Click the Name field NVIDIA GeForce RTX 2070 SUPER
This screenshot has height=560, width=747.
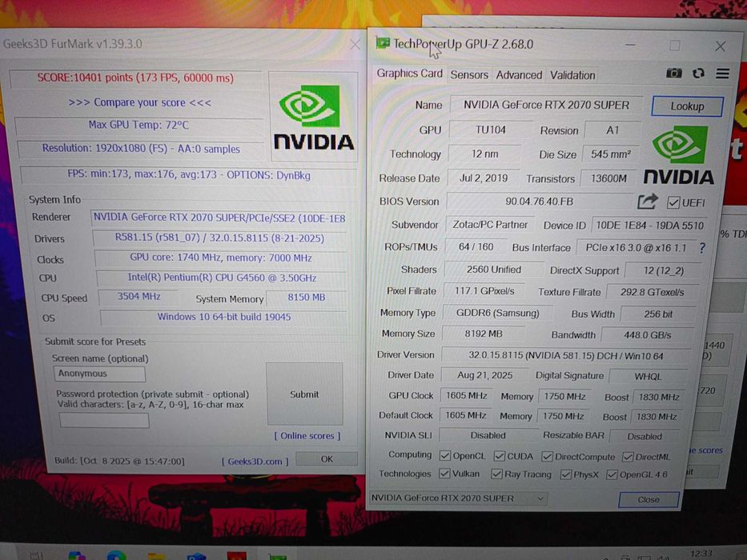pos(546,106)
